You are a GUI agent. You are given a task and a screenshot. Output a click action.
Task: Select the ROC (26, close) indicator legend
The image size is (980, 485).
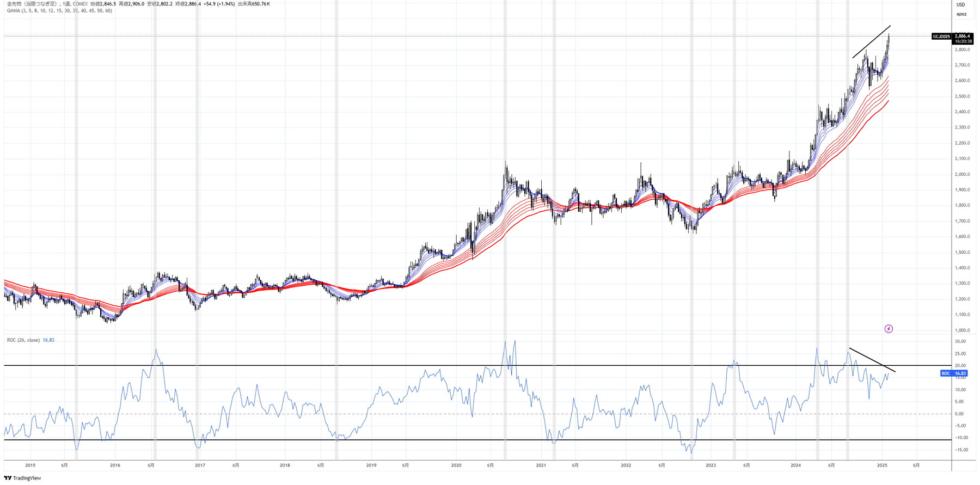(x=23, y=340)
